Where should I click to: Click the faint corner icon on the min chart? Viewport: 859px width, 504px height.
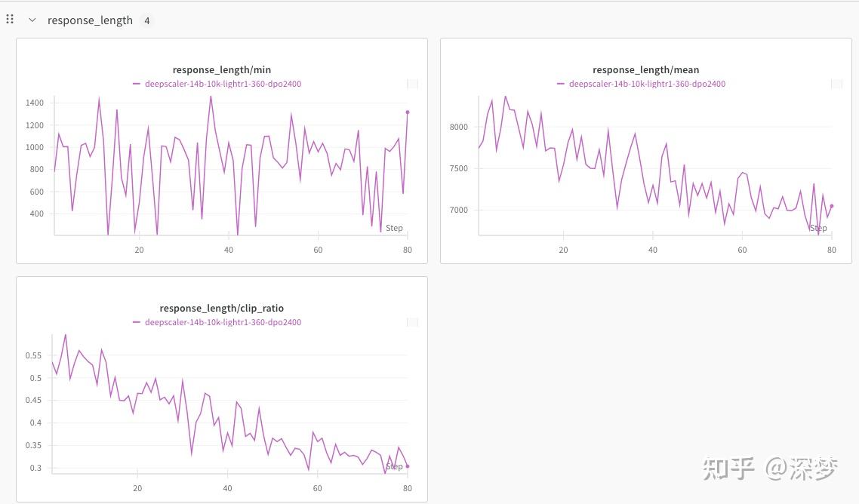[x=412, y=84]
